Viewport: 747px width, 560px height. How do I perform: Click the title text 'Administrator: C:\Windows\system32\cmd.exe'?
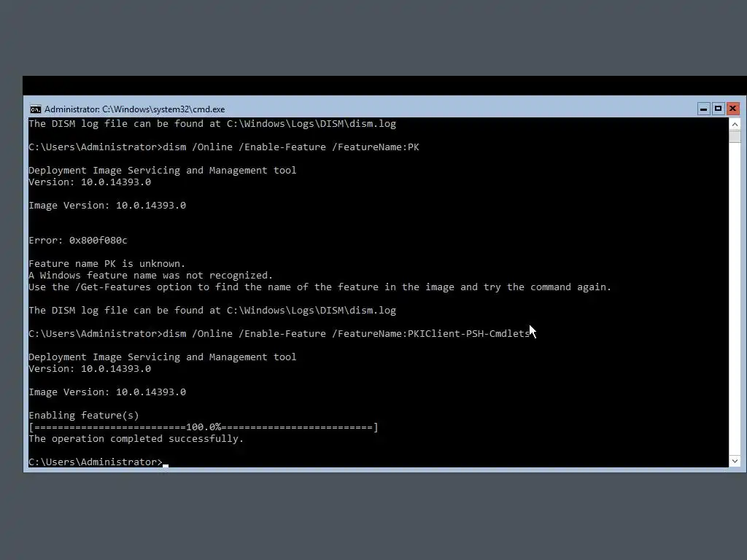point(135,109)
